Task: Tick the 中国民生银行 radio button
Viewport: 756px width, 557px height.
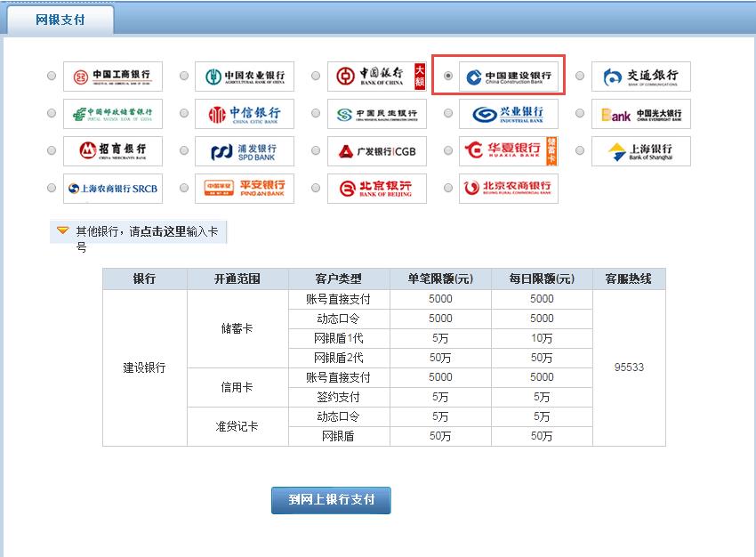Action: click(x=316, y=113)
